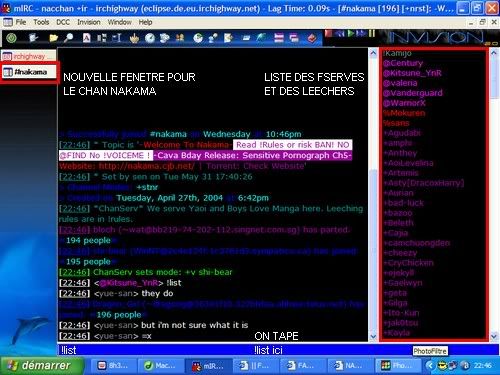Stop media with the red square button

[x=329, y=33]
